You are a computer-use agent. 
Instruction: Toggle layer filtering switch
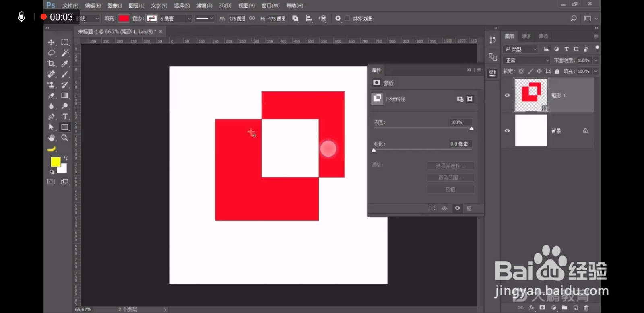(x=597, y=48)
